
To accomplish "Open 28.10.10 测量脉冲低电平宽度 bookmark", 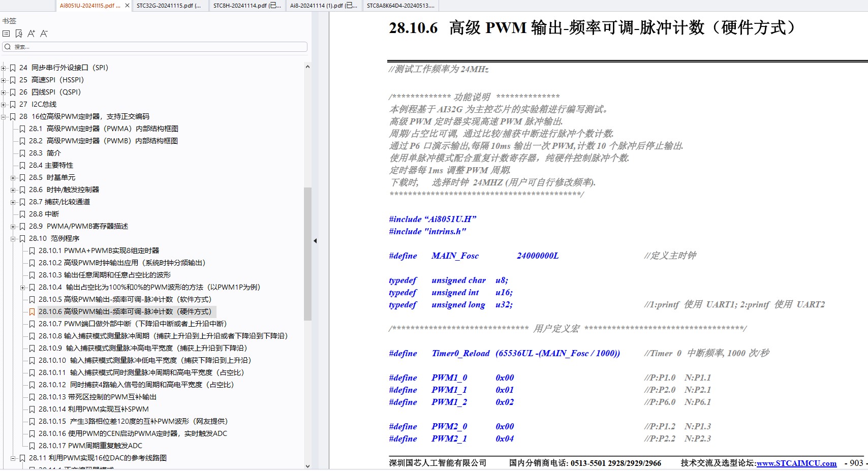I will click(x=145, y=361).
